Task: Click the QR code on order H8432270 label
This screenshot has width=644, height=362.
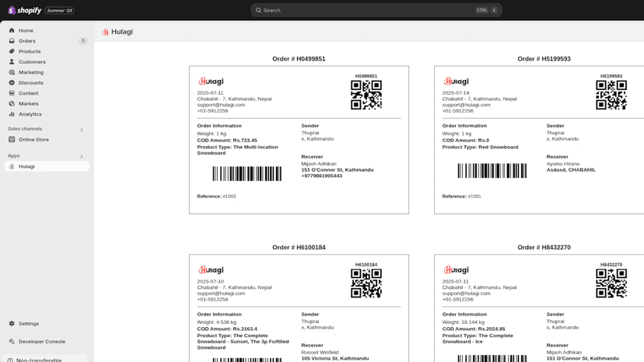Action: coord(611,284)
